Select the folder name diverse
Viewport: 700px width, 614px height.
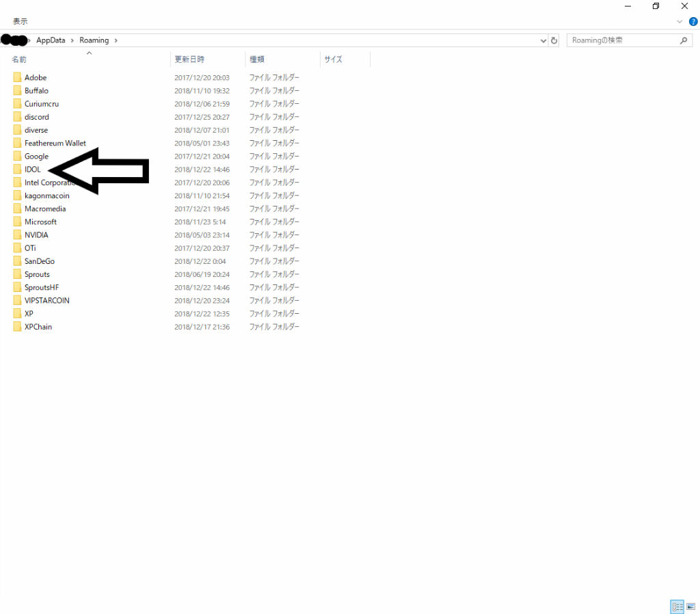coord(36,130)
